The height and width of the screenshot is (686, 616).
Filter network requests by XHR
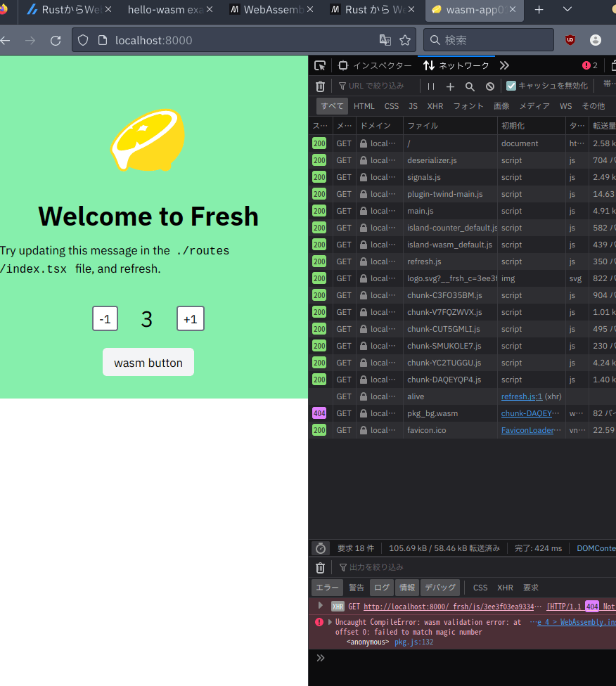[x=435, y=106]
